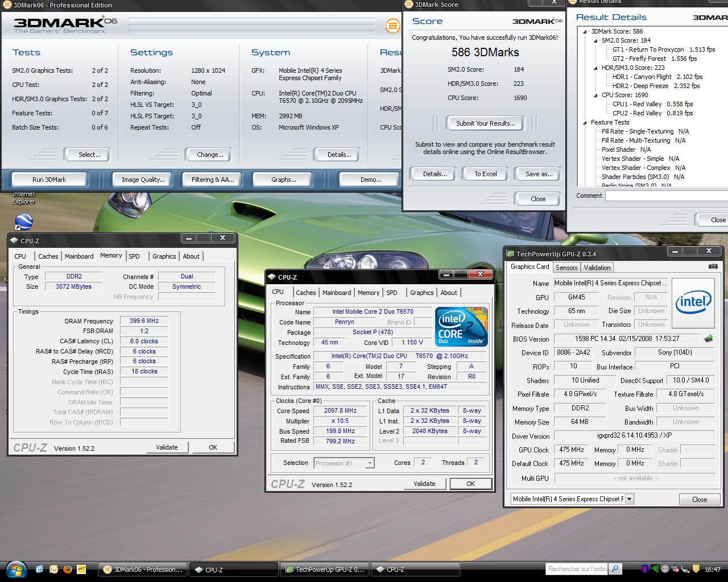Click the grey round tray icon

click(x=665, y=569)
